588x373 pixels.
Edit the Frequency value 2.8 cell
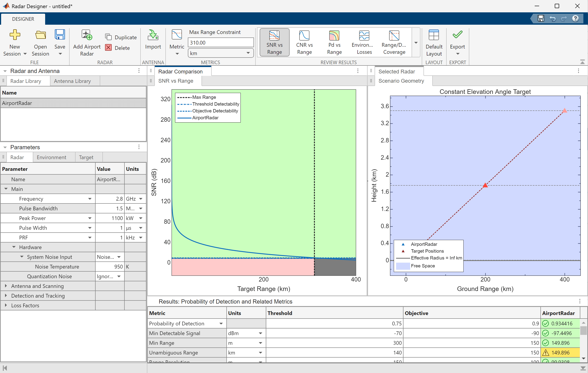click(x=110, y=199)
